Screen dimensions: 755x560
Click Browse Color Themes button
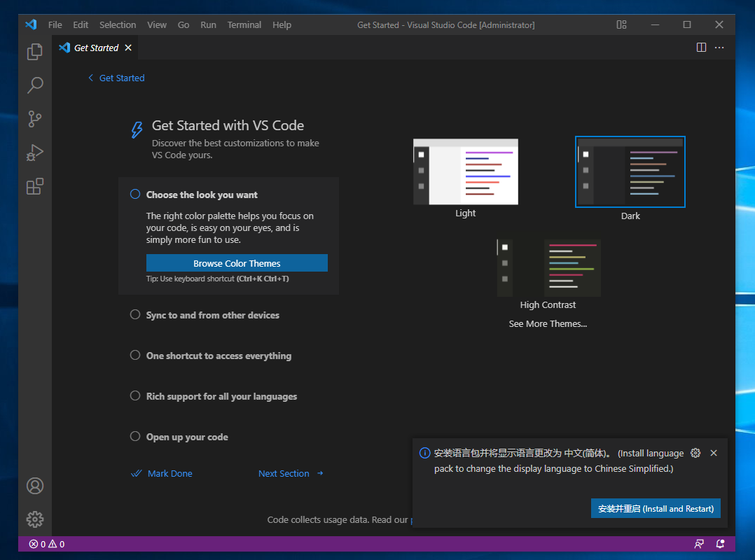point(237,263)
